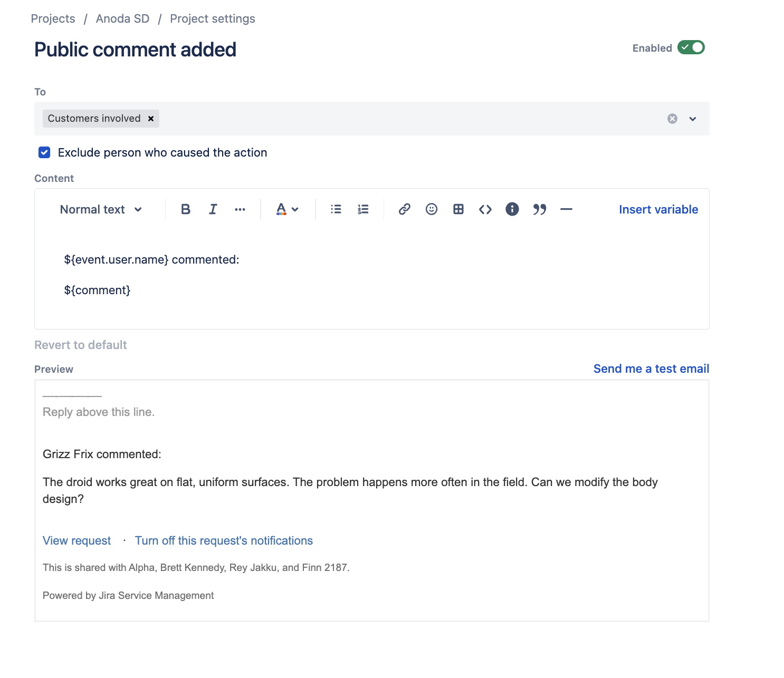Image resolution: width=784 pixels, height=678 pixels.
Task: Insert a table into the content
Action: click(458, 209)
